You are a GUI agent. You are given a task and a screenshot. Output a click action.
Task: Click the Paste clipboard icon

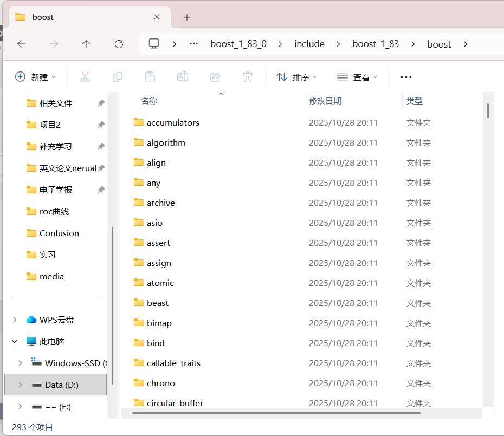(150, 77)
